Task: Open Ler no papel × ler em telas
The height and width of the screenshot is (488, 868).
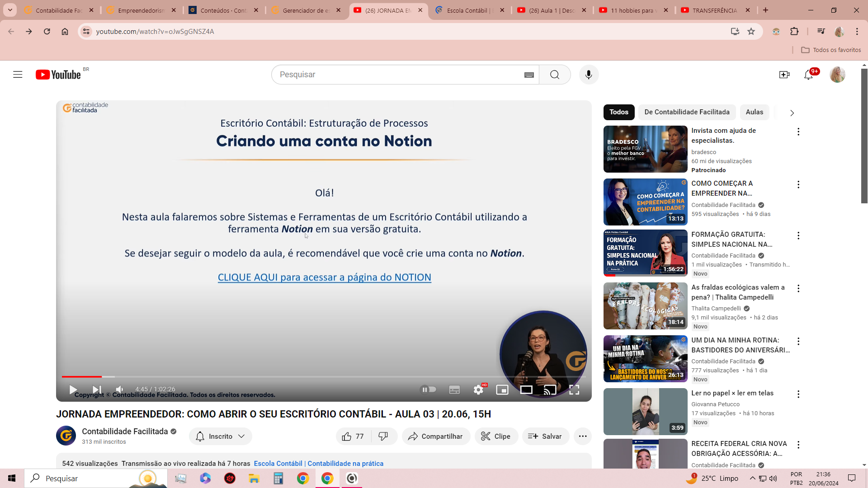Action: 732,393
